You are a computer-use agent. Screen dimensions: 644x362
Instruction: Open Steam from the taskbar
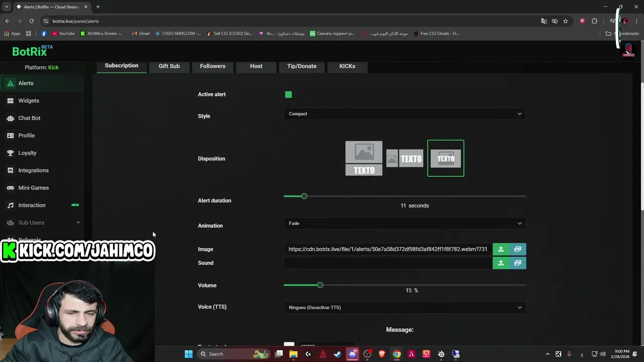[x=338, y=354]
